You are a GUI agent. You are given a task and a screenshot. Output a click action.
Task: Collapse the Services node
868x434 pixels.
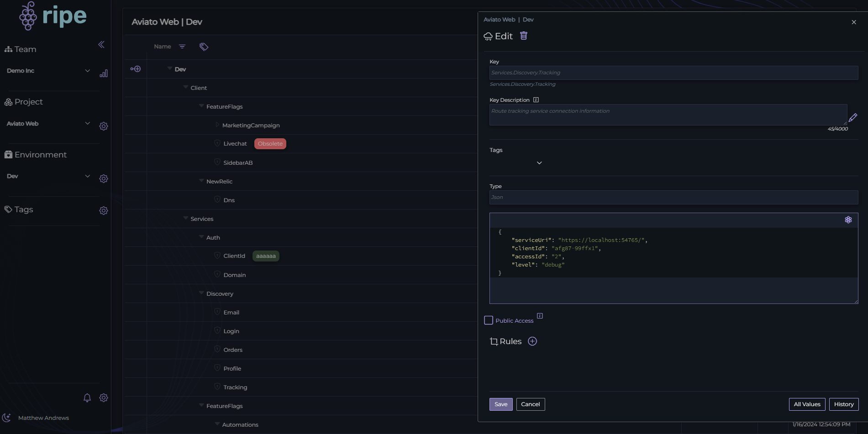tap(186, 218)
